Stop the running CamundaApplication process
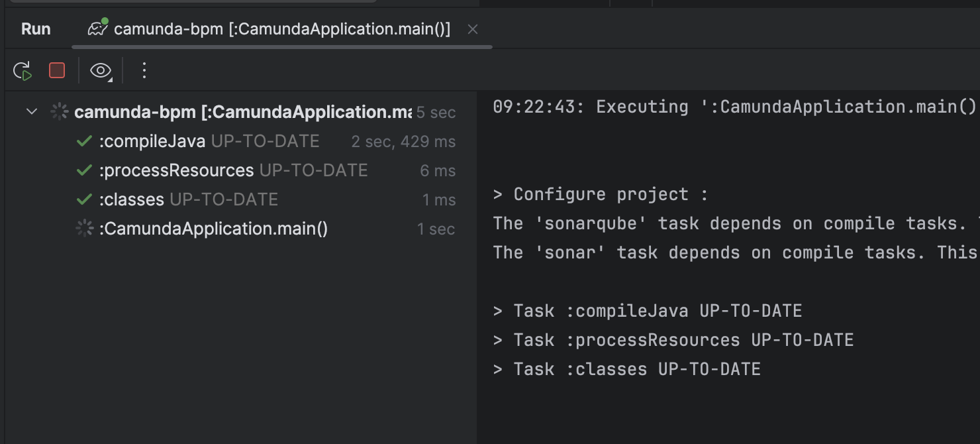This screenshot has width=980, height=444. tap(57, 70)
